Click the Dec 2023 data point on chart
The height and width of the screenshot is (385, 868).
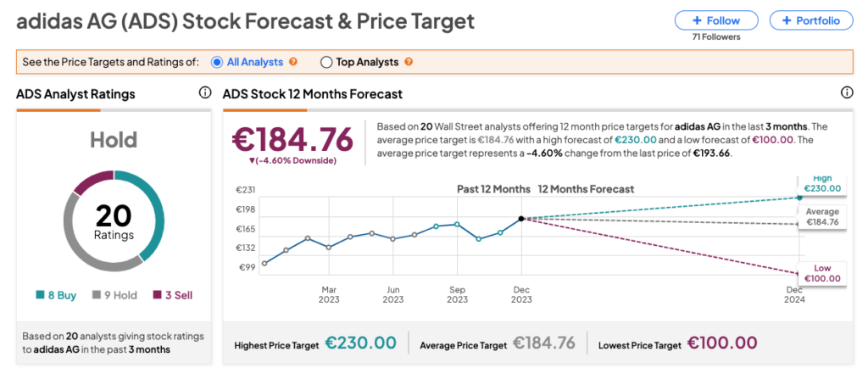(x=521, y=219)
